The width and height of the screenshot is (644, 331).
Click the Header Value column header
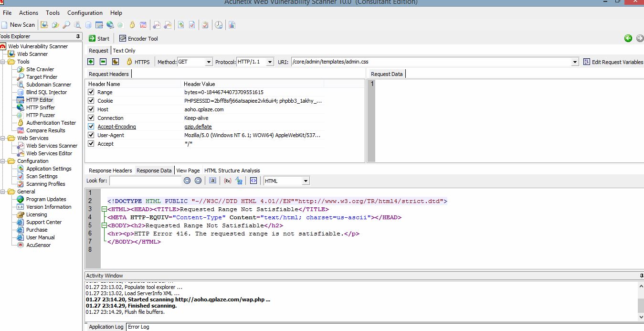click(200, 84)
